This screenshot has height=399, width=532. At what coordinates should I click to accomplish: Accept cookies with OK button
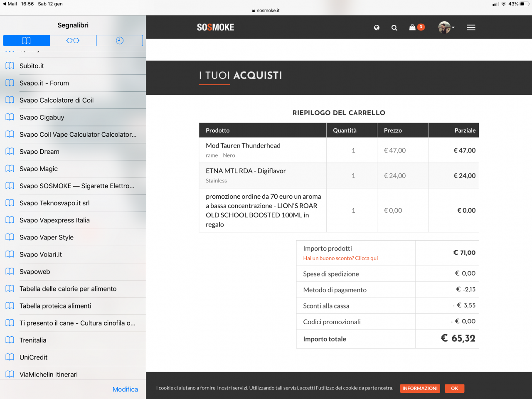[455, 388]
